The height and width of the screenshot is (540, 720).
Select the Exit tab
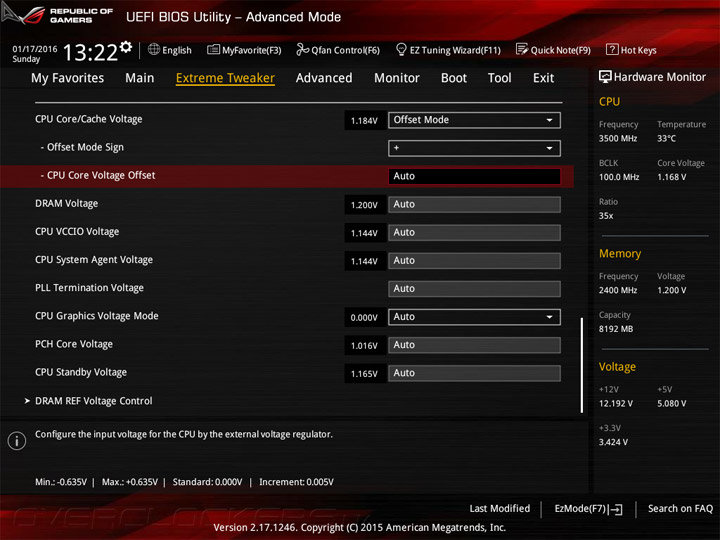coord(543,78)
